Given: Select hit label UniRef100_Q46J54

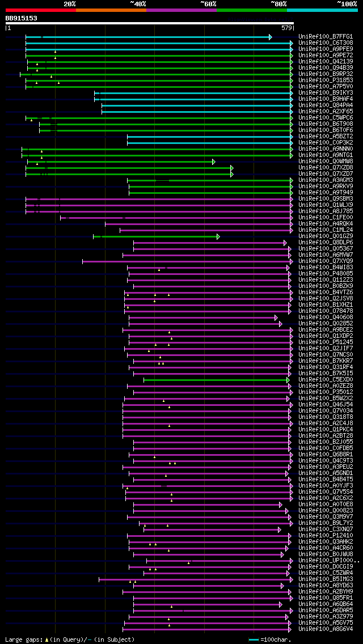Looking at the screenshot, I should tap(326, 405).
